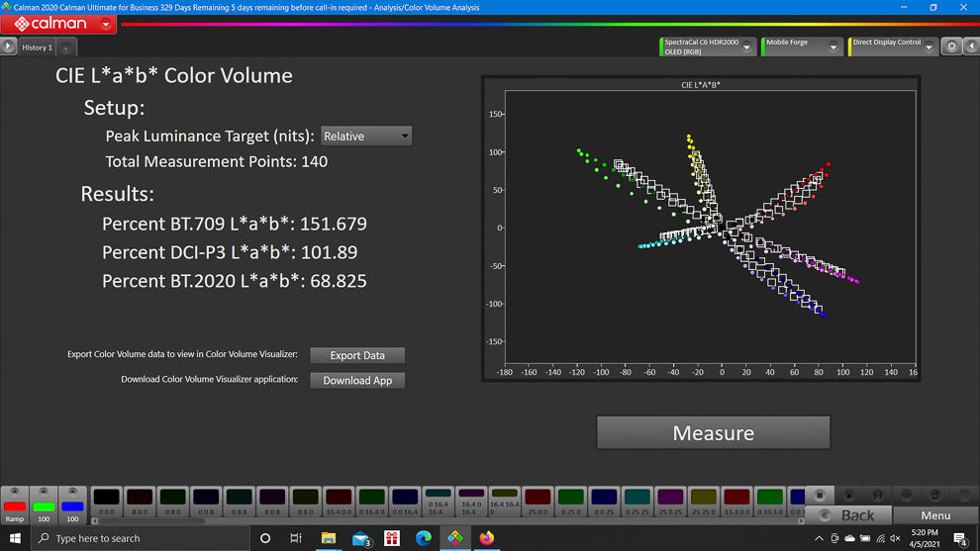Click patch strip scroll-right arrow

801,521
